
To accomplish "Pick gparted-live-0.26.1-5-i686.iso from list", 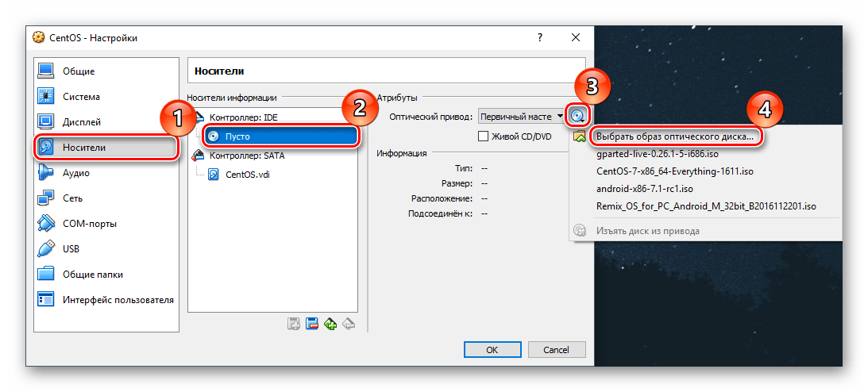I will click(x=658, y=154).
